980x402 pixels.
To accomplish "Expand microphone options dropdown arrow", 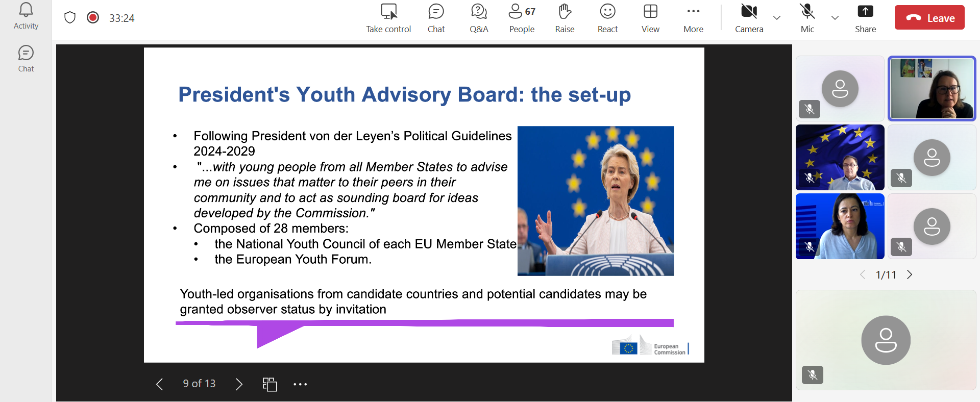I will [835, 18].
